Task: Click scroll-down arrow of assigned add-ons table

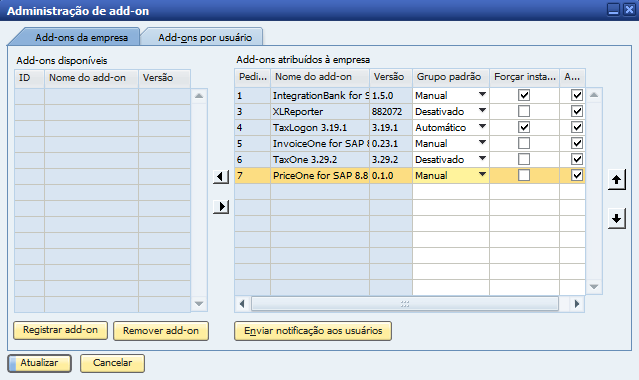Action: [594, 287]
